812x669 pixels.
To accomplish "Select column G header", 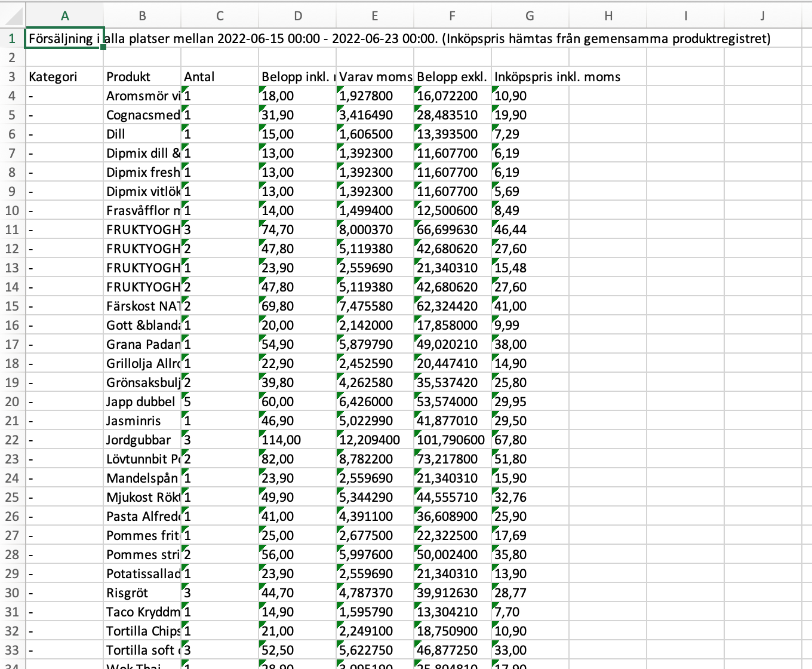I will pyautogui.click(x=530, y=16).
